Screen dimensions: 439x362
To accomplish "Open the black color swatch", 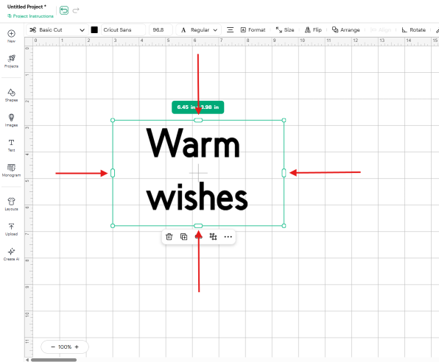I will pos(94,30).
